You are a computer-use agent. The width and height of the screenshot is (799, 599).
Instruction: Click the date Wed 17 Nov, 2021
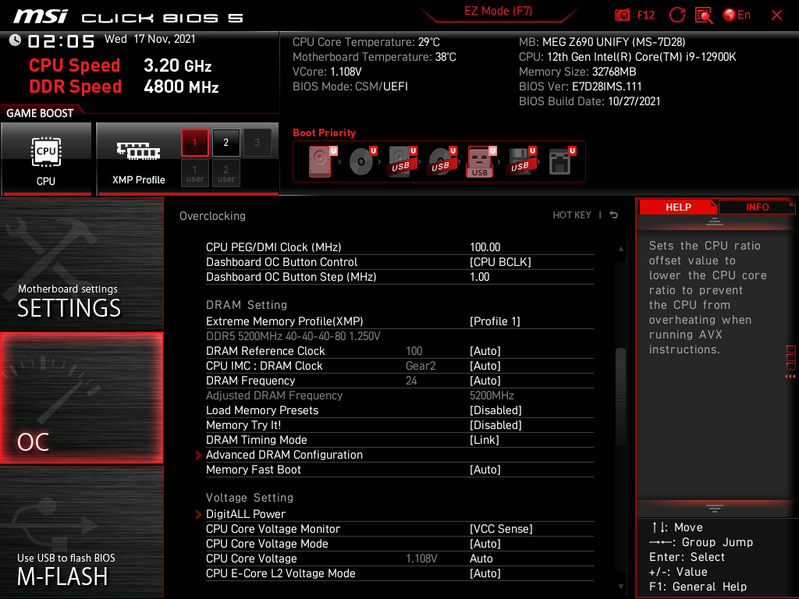click(150, 39)
